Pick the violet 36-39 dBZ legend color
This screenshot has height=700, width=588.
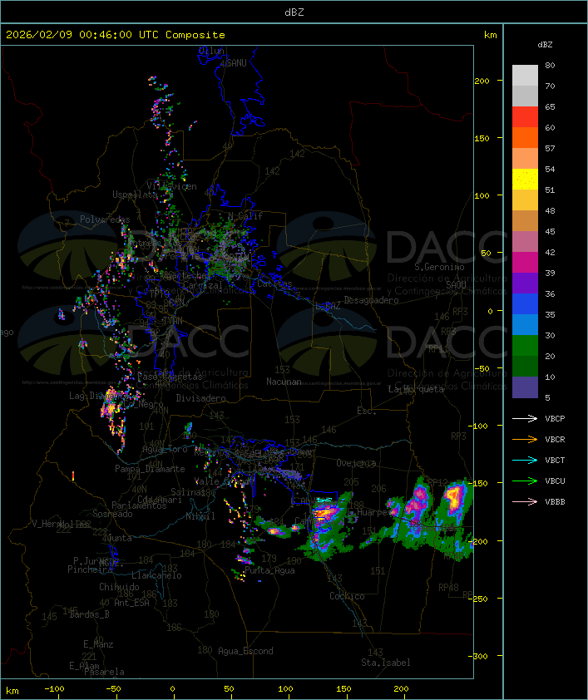[525, 283]
